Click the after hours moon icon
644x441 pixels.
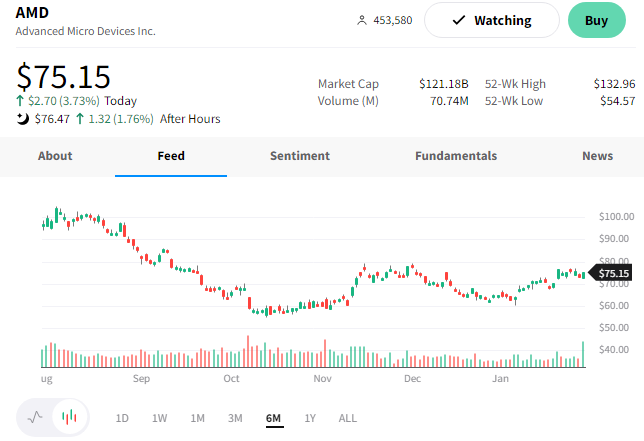(x=23, y=119)
